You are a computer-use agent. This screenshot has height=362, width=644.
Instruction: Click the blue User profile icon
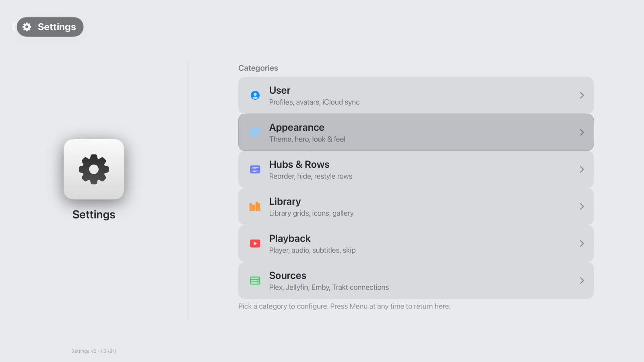click(x=255, y=95)
